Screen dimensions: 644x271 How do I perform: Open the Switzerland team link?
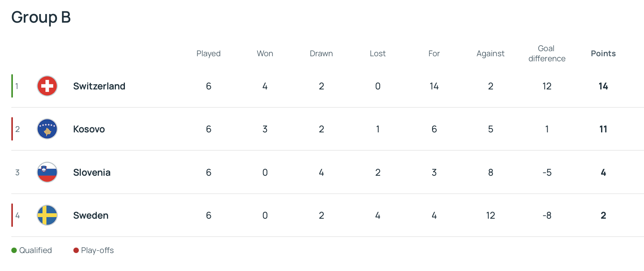[x=99, y=86]
